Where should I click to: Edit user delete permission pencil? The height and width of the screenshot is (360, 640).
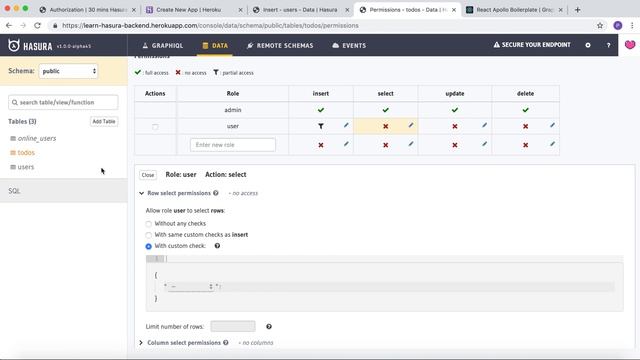pos(552,125)
